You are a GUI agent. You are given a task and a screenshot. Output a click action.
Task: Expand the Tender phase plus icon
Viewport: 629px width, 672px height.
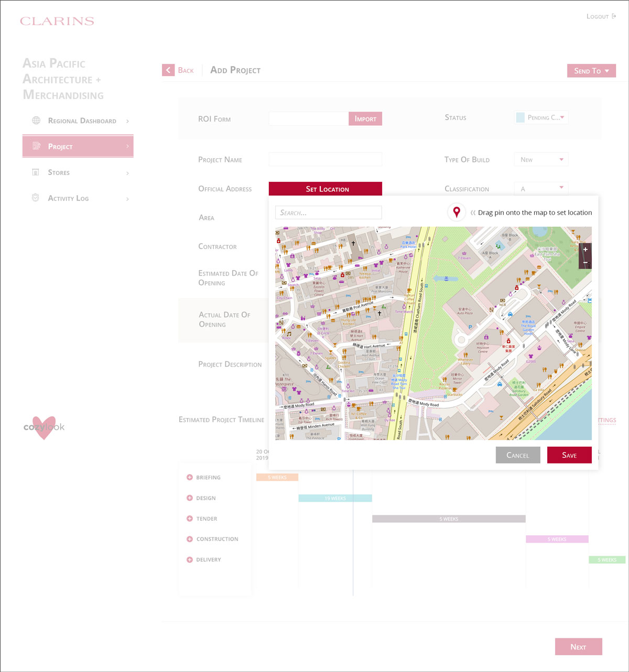coord(190,519)
